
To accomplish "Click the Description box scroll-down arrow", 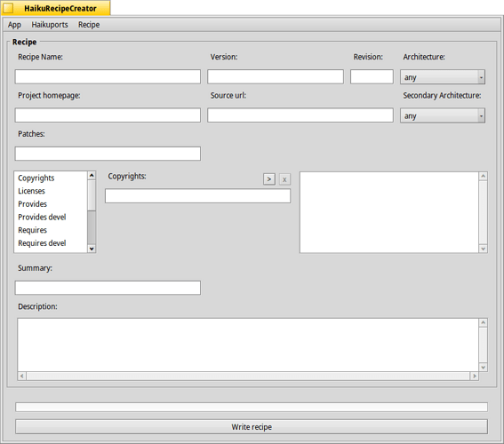I will (x=483, y=367).
